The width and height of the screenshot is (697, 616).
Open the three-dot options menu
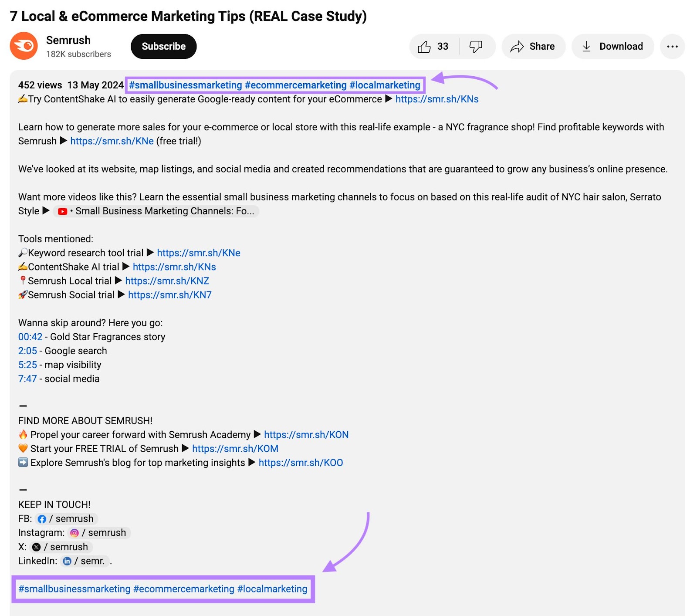(x=672, y=46)
